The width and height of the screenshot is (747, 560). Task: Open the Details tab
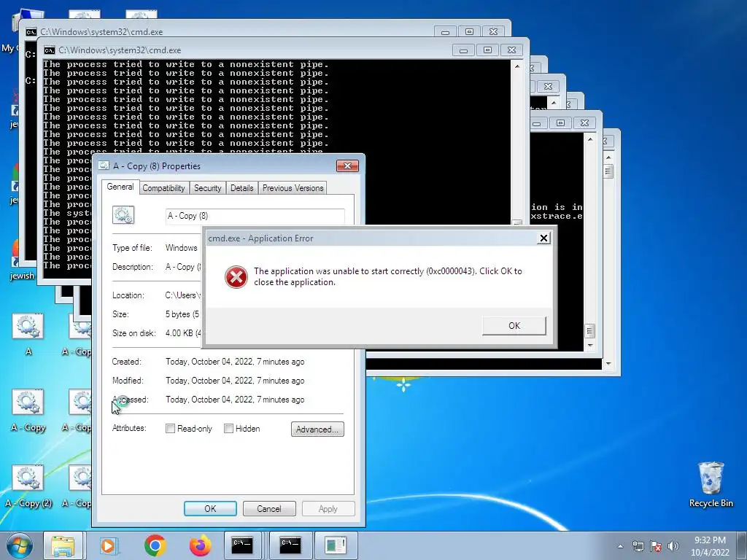(x=242, y=188)
